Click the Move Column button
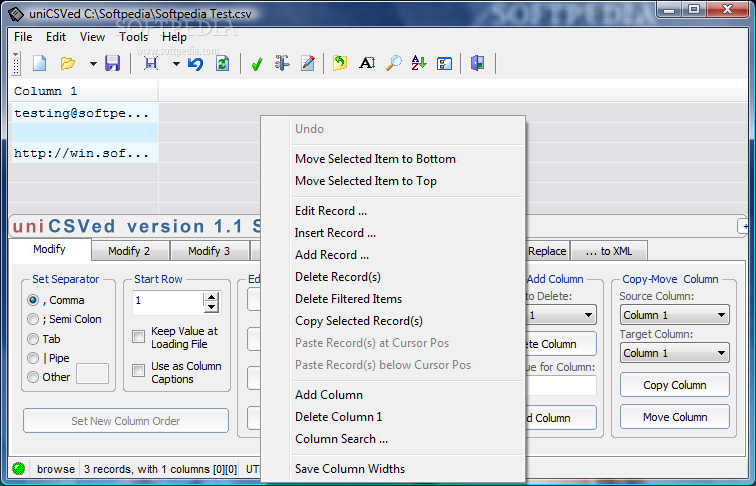 675,417
